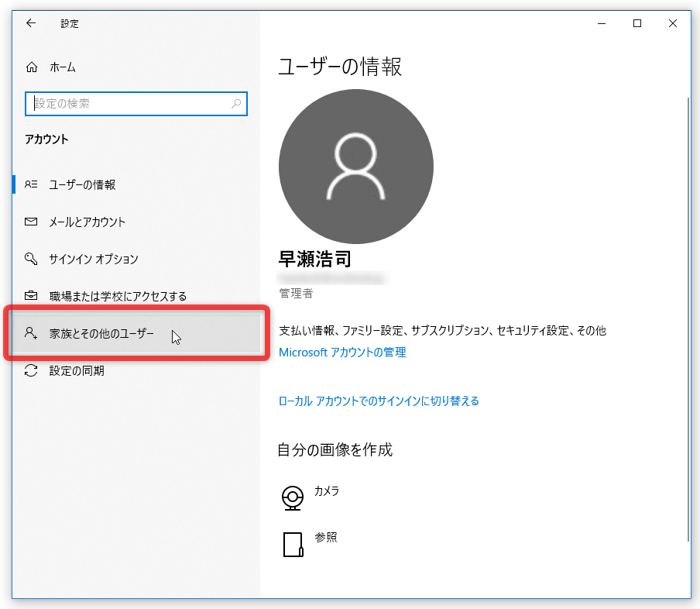Open 家族とその他のユーザー settings
The image size is (700, 609).
[x=136, y=333]
